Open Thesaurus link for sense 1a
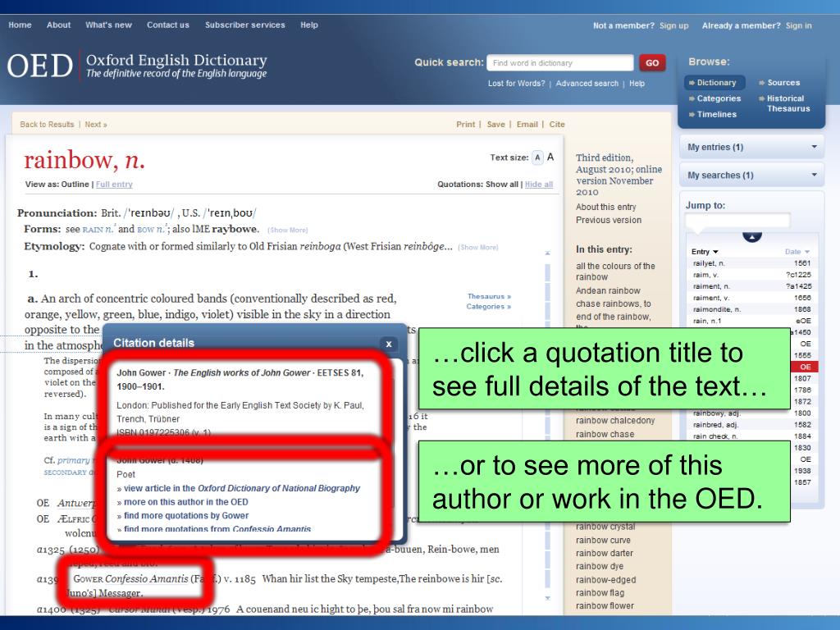The width and height of the screenshot is (840, 630). 489,296
